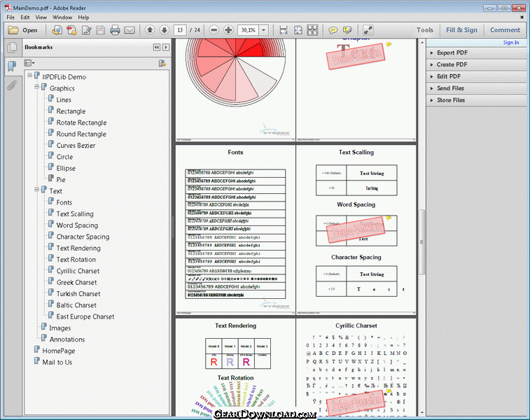Click the two-page view icon
The width and height of the screenshot is (530, 420).
point(312,30)
